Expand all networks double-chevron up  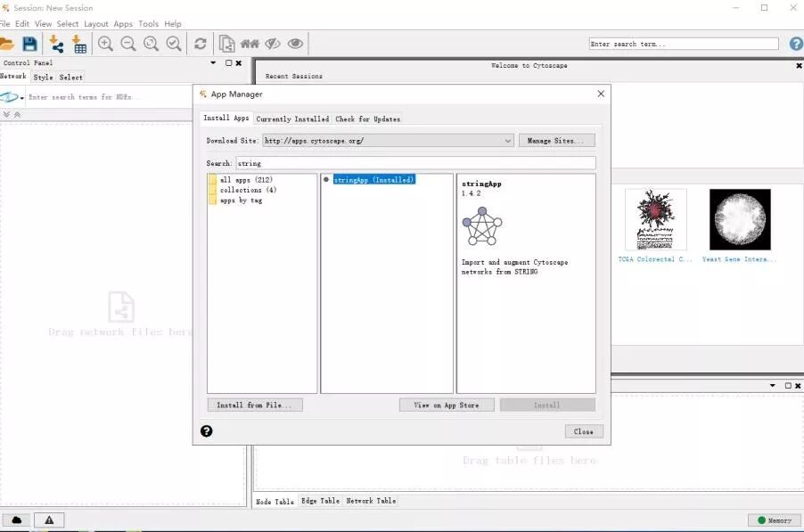18,115
